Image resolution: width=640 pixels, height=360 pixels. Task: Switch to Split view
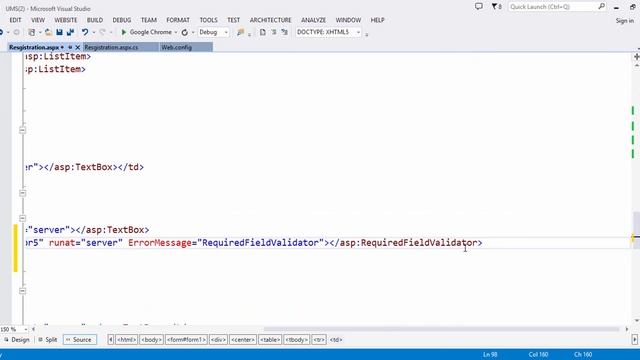(x=48, y=340)
